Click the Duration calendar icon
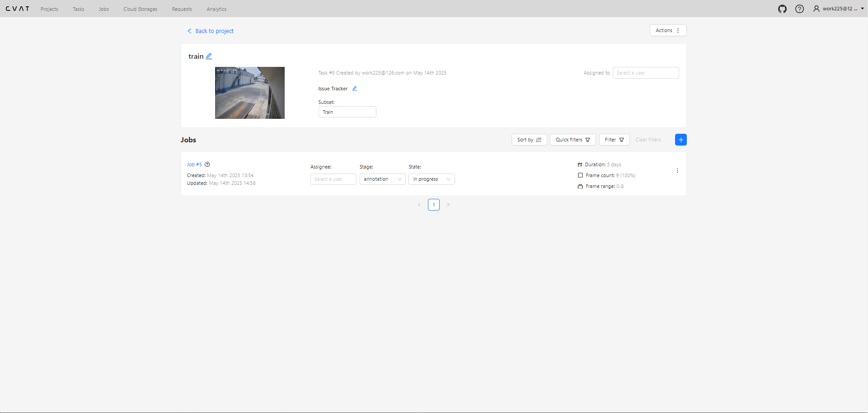The width and height of the screenshot is (868, 413). (580, 164)
